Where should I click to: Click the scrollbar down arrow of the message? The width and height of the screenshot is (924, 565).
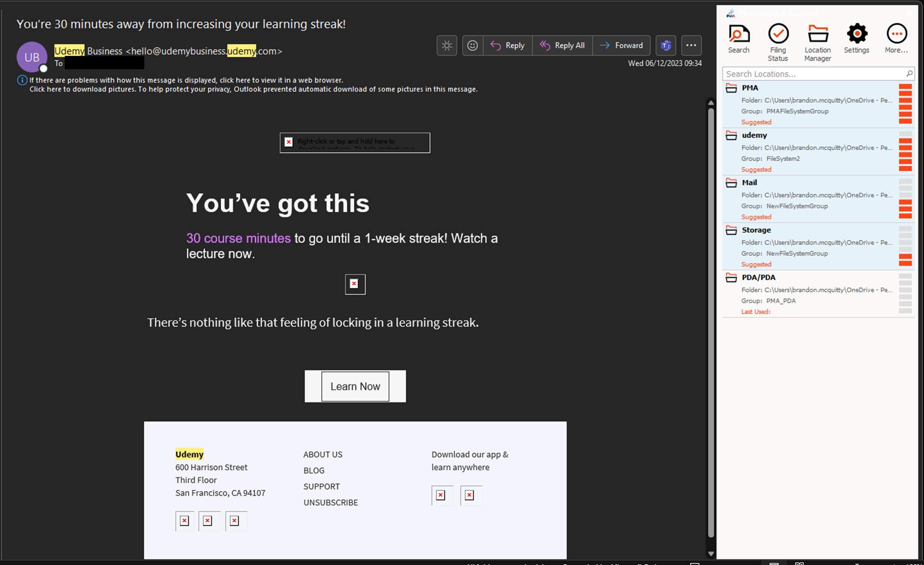point(711,553)
